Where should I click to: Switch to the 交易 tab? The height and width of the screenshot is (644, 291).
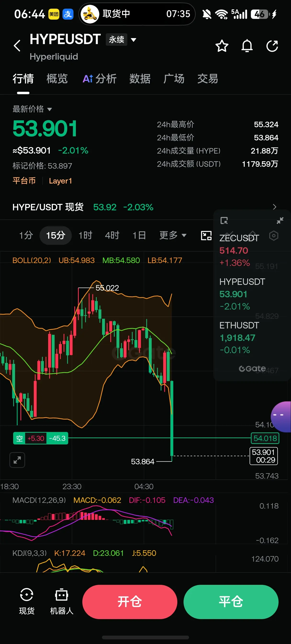coord(207,79)
